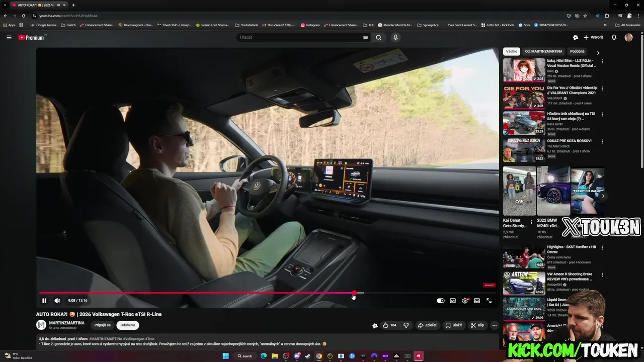644x362 pixels.
Task: Open the puzzle-piece icon beside Vytvoriť
Action: pos(576,37)
